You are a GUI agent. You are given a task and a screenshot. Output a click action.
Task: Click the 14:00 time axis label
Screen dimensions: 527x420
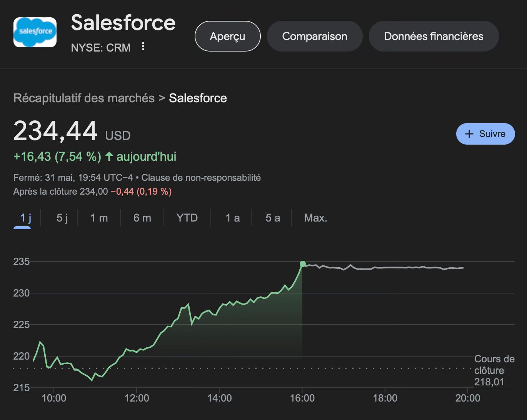(220, 398)
